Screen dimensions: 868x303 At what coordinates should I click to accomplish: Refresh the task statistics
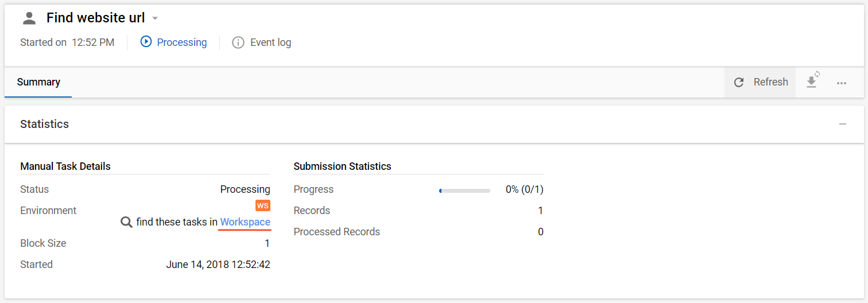760,82
